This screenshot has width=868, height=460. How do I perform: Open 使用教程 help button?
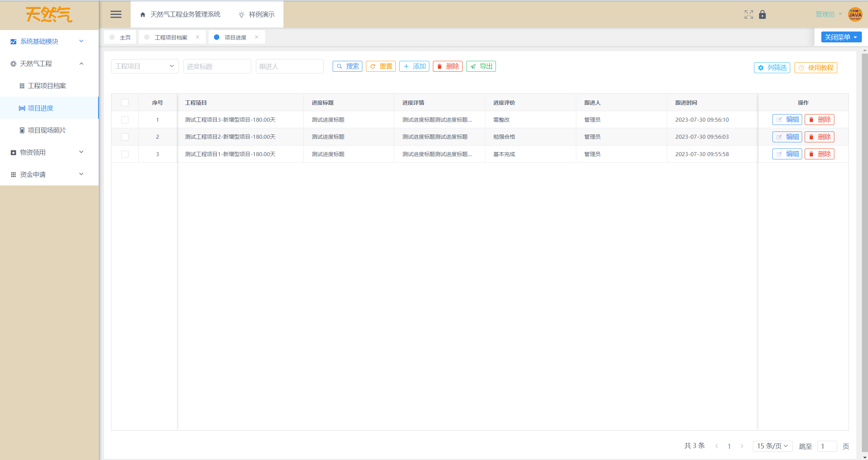(816, 68)
